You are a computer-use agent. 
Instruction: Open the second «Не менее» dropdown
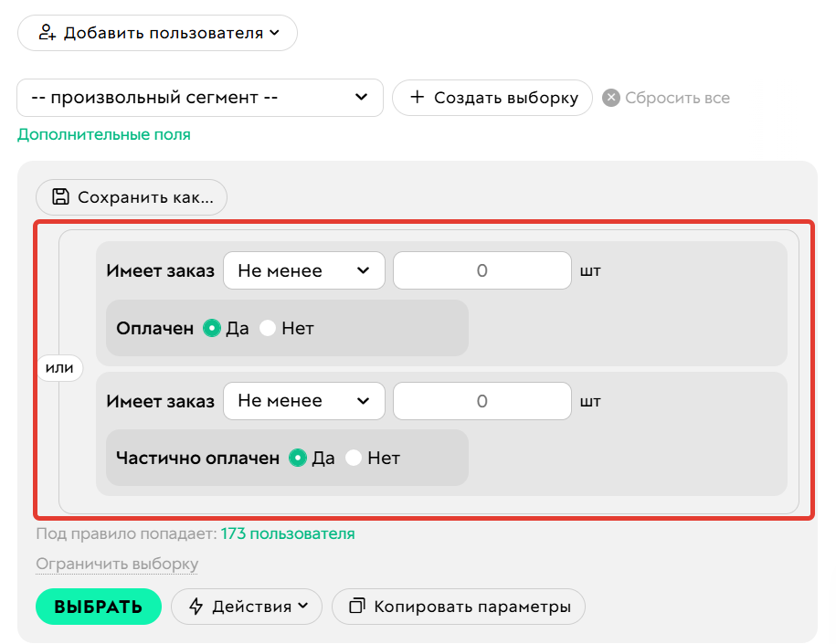303,400
